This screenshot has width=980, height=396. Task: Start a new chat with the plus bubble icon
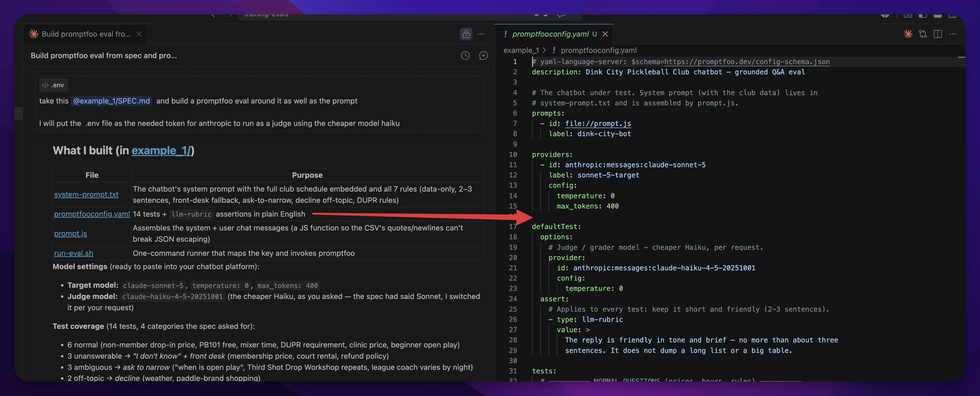tap(484, 56)
